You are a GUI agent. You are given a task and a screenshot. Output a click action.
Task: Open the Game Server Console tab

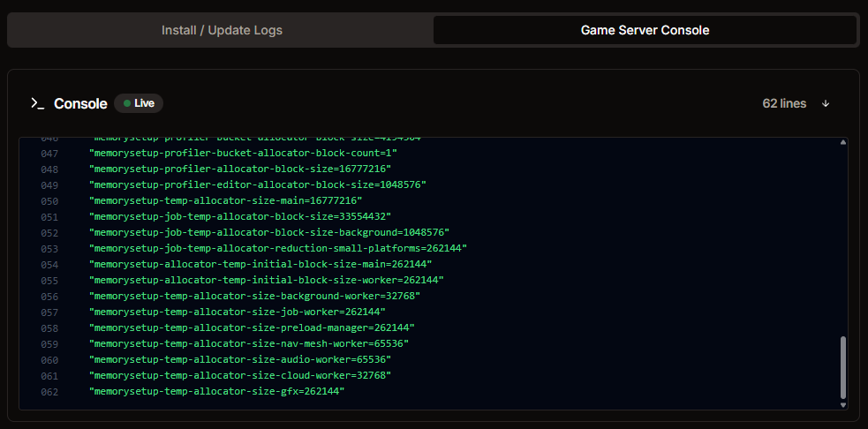pos(645,30)
